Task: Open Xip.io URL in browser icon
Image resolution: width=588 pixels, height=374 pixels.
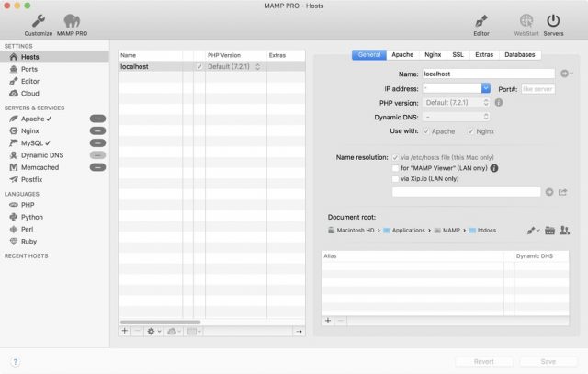Action: click(x=549, y=192)
